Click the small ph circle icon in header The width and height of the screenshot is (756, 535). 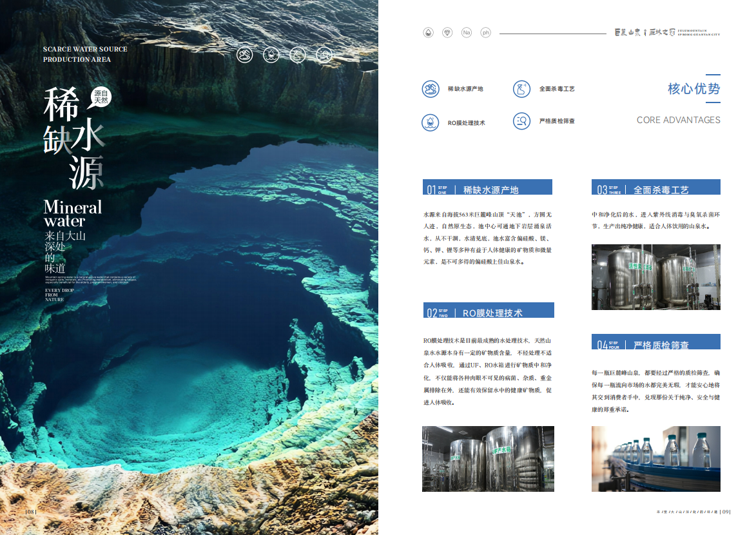(x=485, y=33)
